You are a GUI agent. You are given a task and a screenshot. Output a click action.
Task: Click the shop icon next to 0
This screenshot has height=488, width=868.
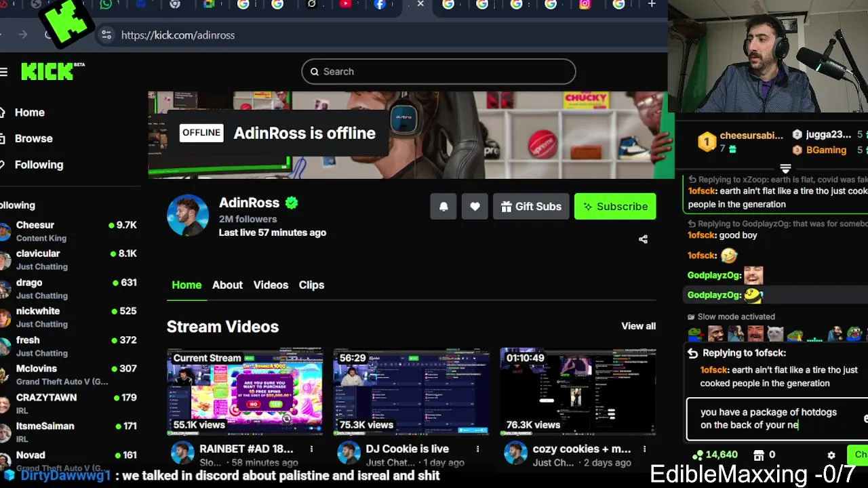[759, 455]
